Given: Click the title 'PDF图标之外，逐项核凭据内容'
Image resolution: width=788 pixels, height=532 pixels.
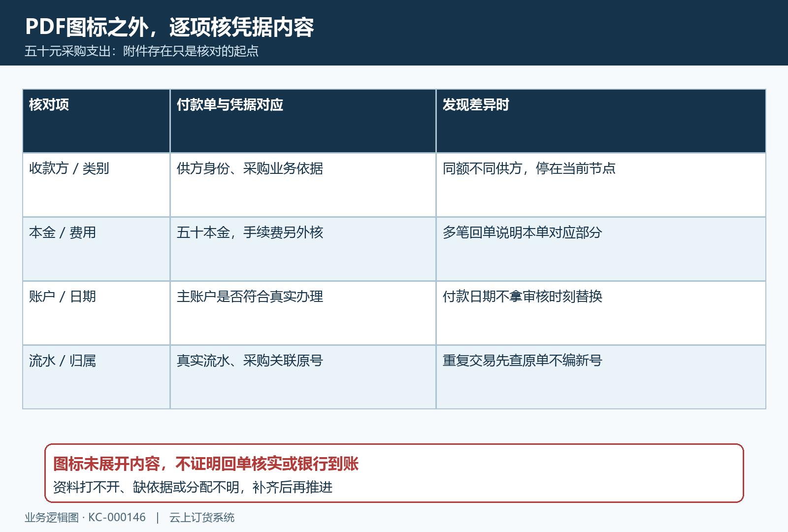Looking at the screenshot, I should (x=169, y=27).
